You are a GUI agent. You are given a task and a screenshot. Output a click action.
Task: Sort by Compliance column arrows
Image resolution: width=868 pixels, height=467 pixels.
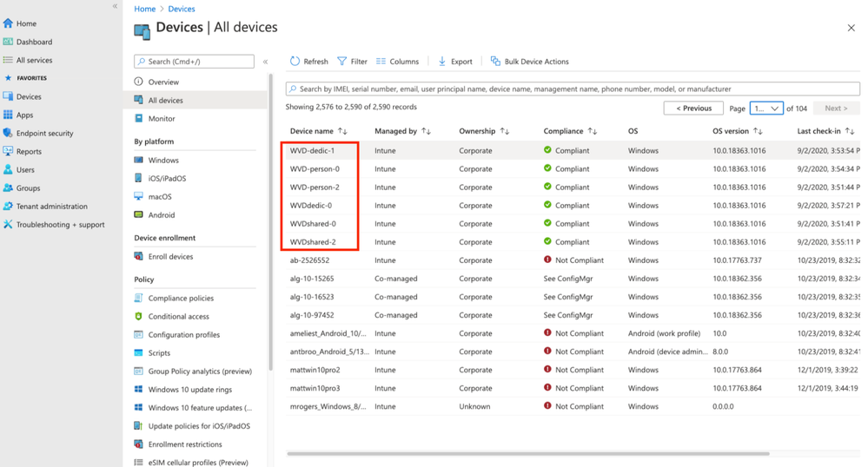click(593, 131)
